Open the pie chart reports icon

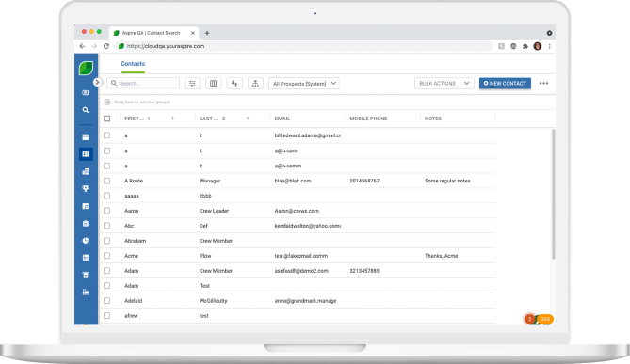tap(86, 241)
